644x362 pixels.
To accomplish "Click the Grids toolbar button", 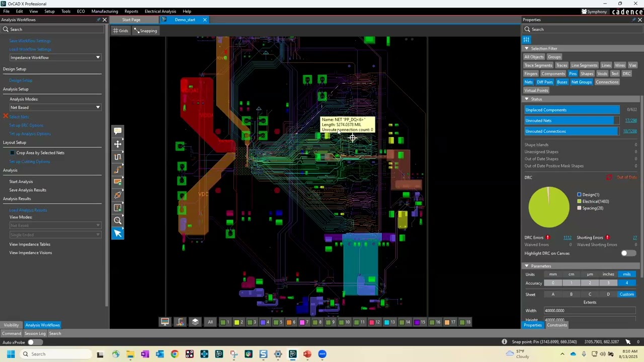I will pos(121,31).
